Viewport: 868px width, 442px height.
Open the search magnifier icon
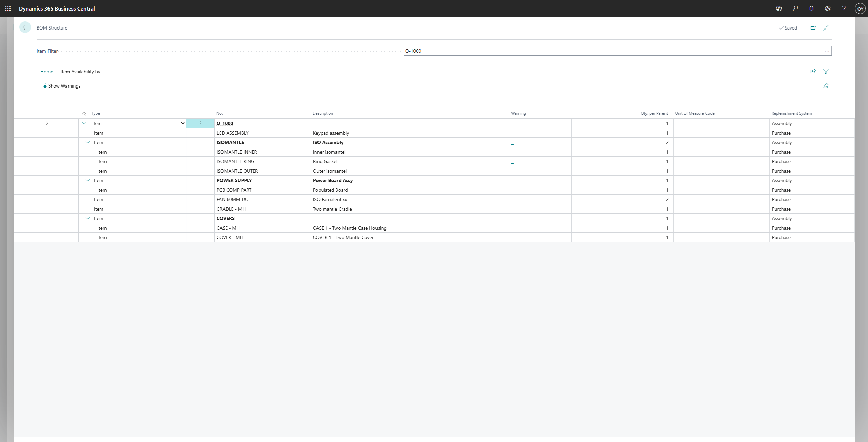tap(795, 8)
